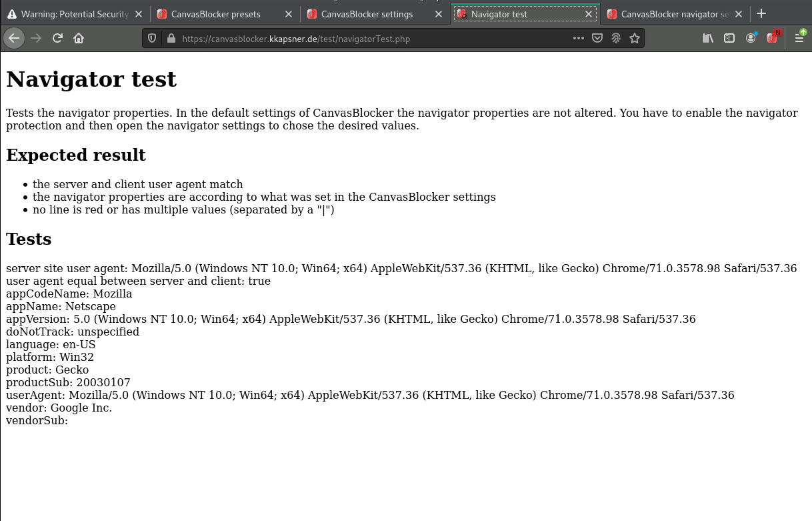Click the bullet about CanvasBlocker settings properties
Viewport: 812px width, 521px height.
click(264, 197)
